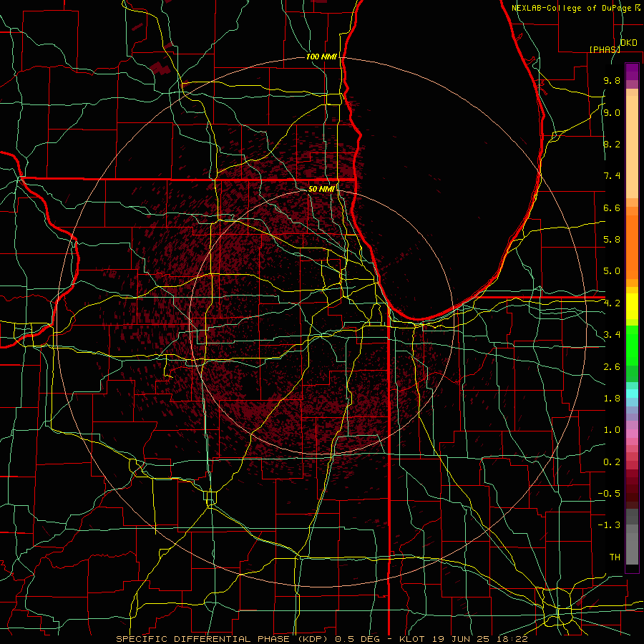Image resolution: width=644 pixels, height=644 pixels.
Task: Click the 0.2 scale value
Action: click(x=612, y=462)
